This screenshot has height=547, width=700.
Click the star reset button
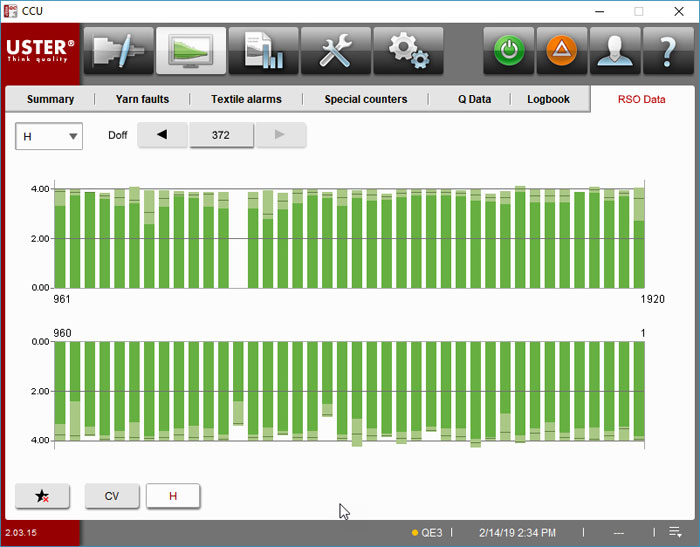pos(42,496)
